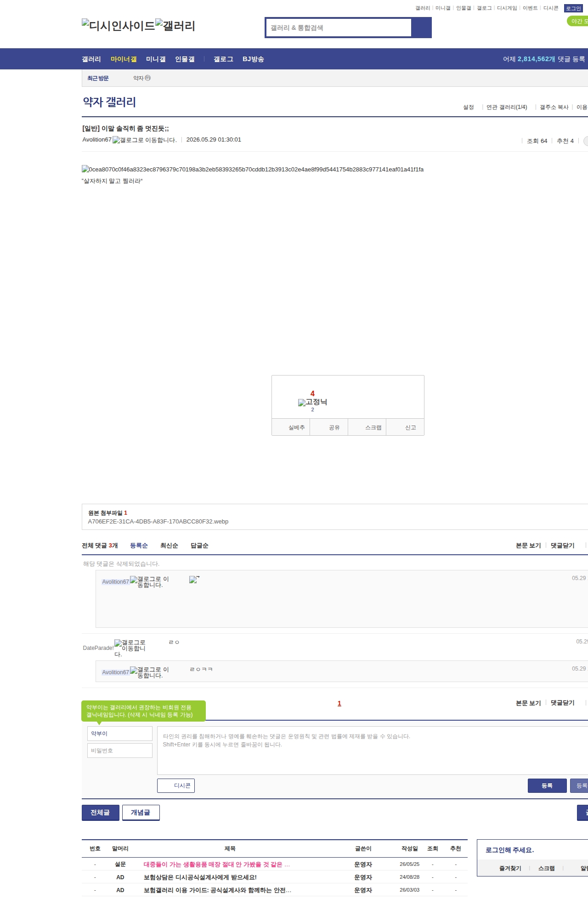Sort comments by 등록순
This screenshot has width=588, height=899.
point(139,546)
